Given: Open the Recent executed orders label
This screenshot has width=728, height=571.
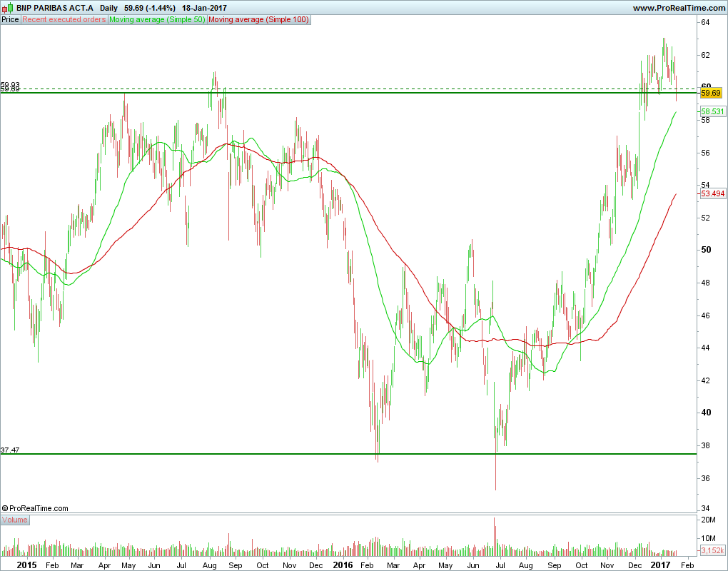Looking at the screenshot, I should pyautogui.click(x=64, y=19).
